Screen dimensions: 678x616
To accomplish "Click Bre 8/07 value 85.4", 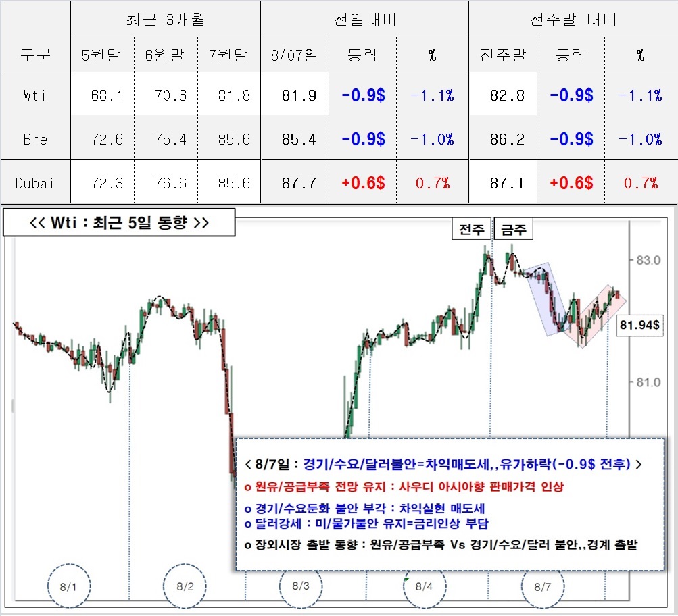I will pos(299,139).
